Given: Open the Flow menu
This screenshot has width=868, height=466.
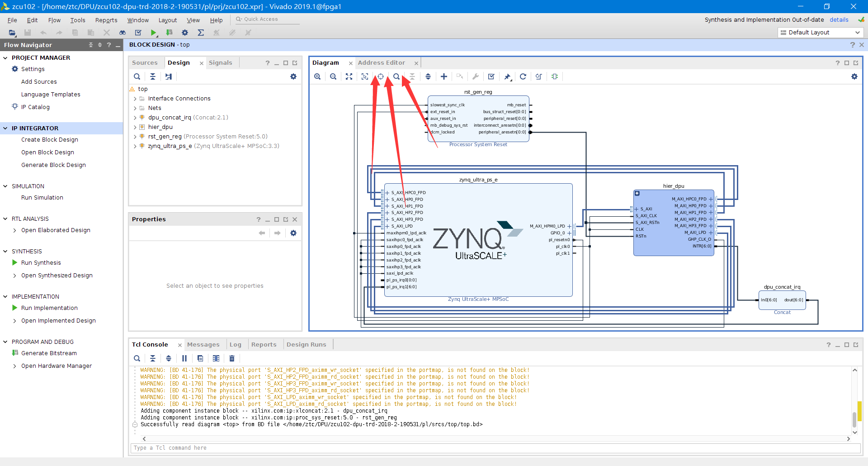Looking at the screenshot, I should 54,20.
